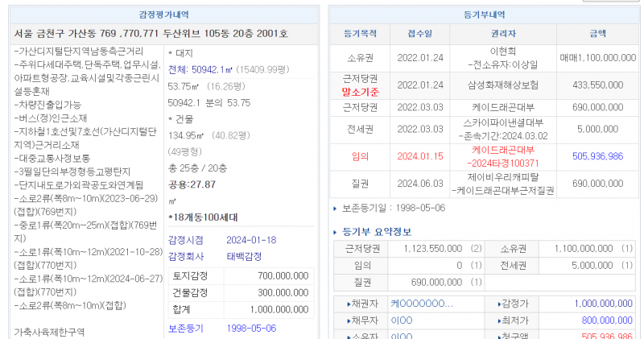Expand the 등기부 요약정보 section arrow
The image size is (644, 339).
[336, 232]
